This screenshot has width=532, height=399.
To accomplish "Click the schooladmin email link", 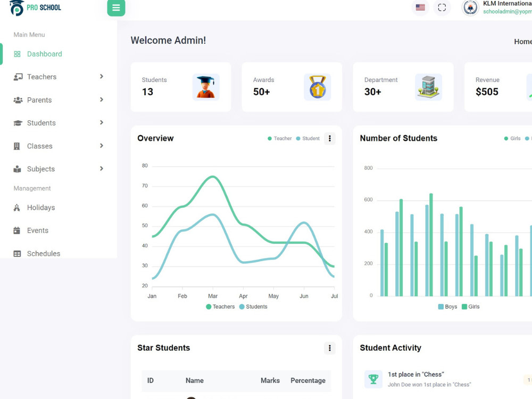I will tap(507, 12).
